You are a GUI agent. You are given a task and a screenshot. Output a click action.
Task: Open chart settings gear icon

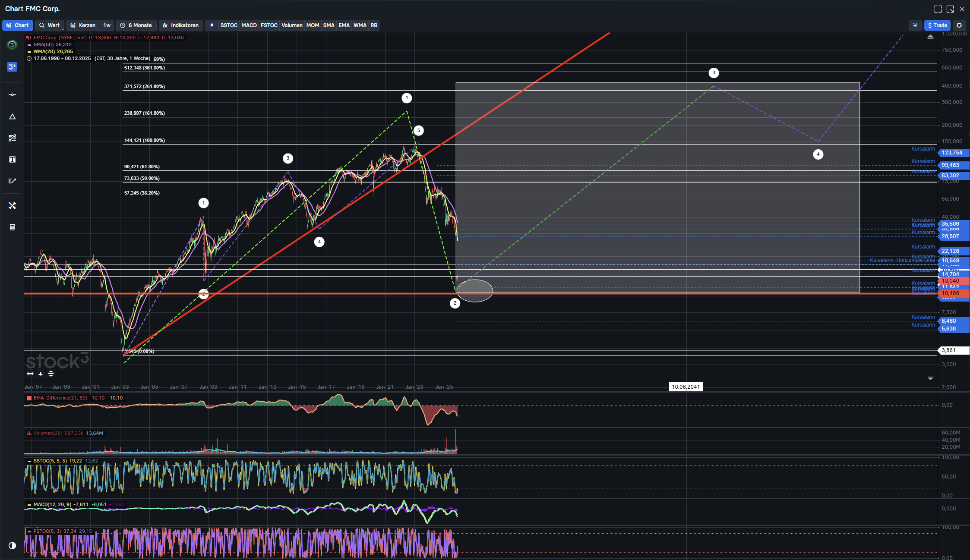click(959, 25)
